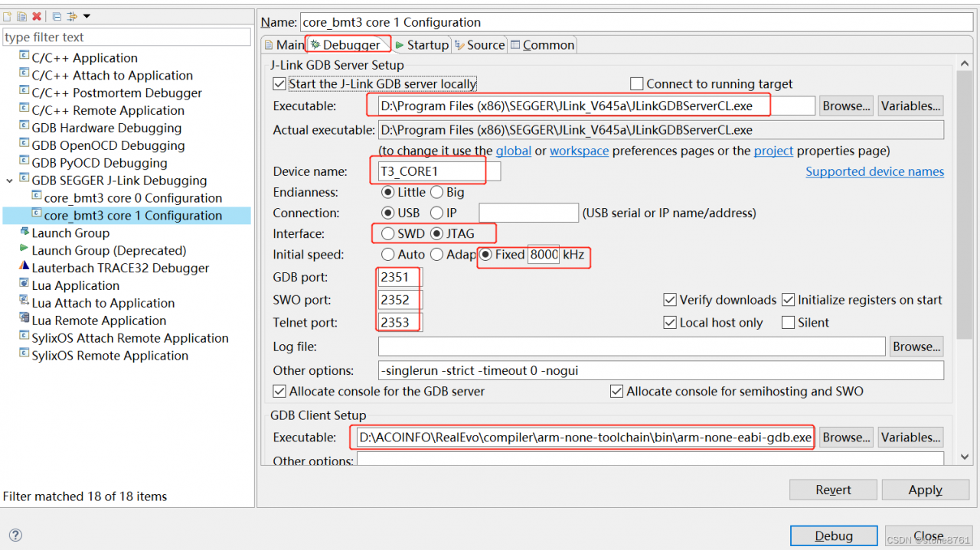Select core_bmt3 core 0 Configuration

(x=132, y=198)
